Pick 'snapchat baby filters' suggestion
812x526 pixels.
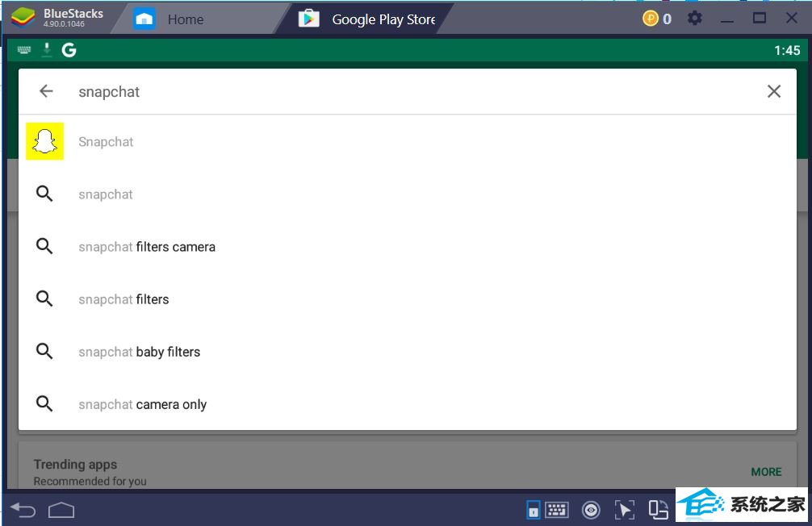point(408,352)
